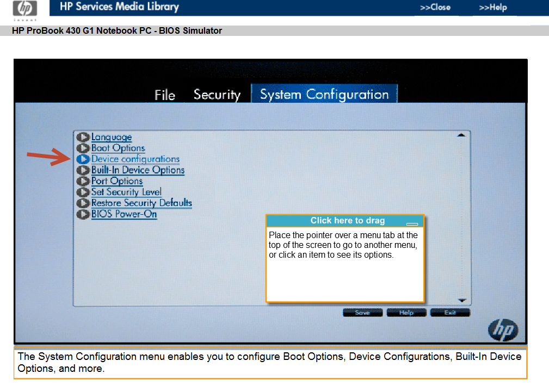Select the Device configurations arrow icon
The image size is (549, 392).
pos(82,159)
